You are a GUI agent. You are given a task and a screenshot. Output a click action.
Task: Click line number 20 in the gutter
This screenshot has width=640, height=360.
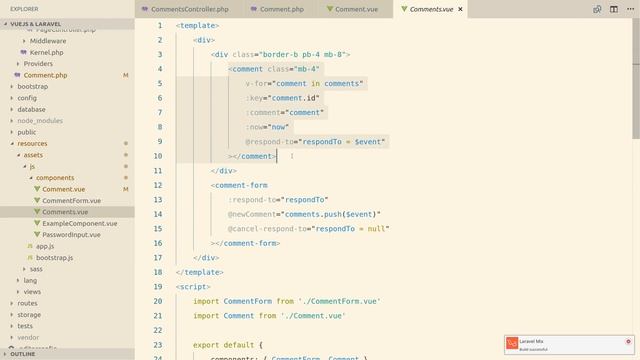(158, 301)
